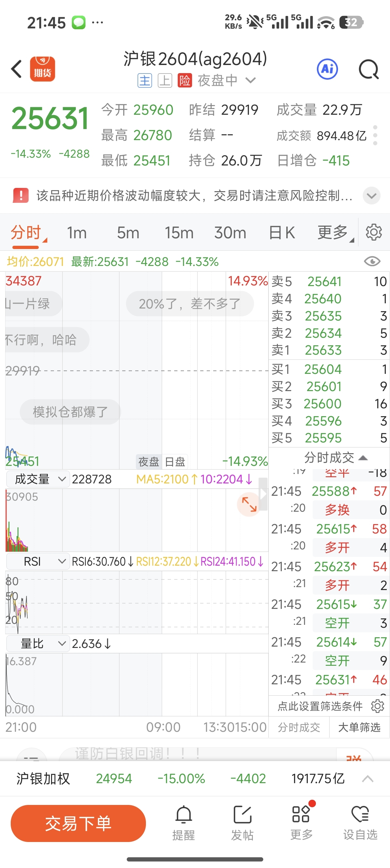Open the 量比 indicator dropdown

coord(38,644)
